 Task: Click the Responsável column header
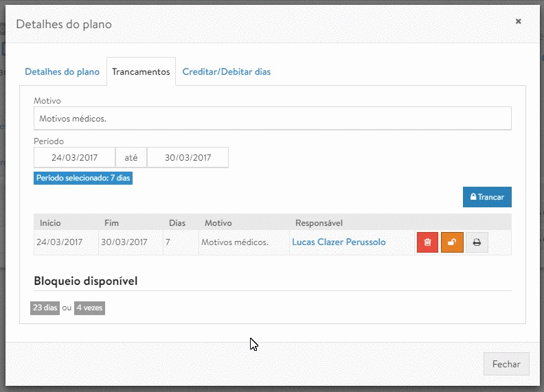coord(319,223)
